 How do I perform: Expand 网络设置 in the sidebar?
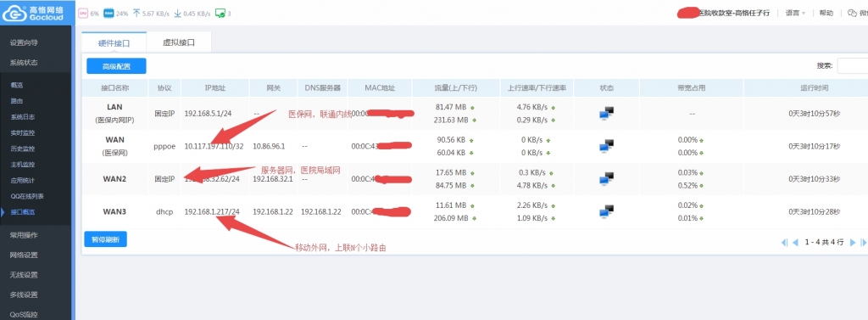[24, 255]
